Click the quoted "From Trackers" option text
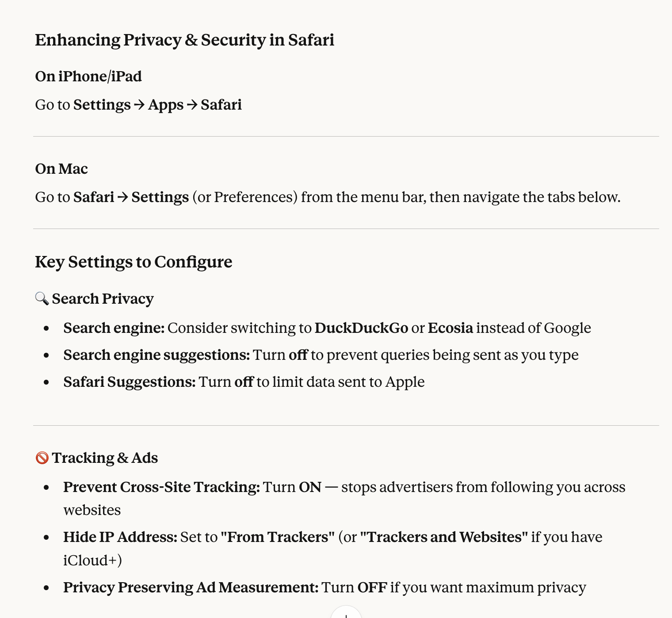This screenshot has height=618, width=672. pyautogui.click(x=277, y=537)
